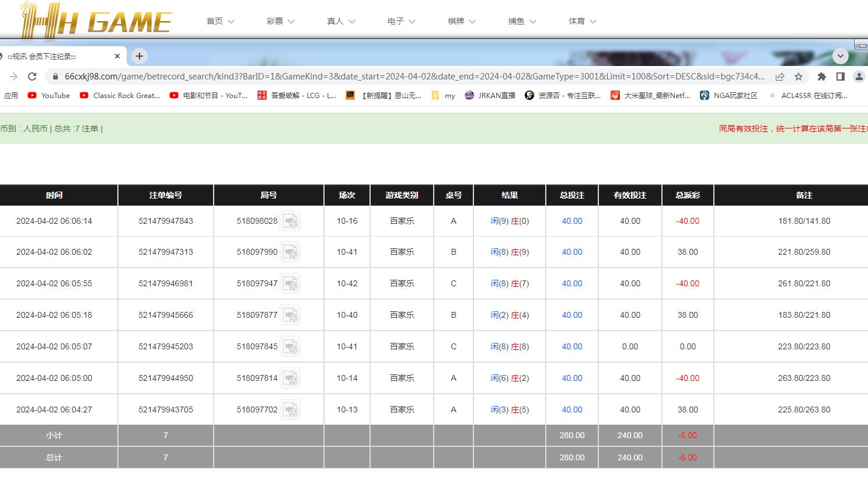Click total bet amount 40.00 for 06:06:14 row
The image size is (868, 479).
pyautogui.click(x=571, y=221)
